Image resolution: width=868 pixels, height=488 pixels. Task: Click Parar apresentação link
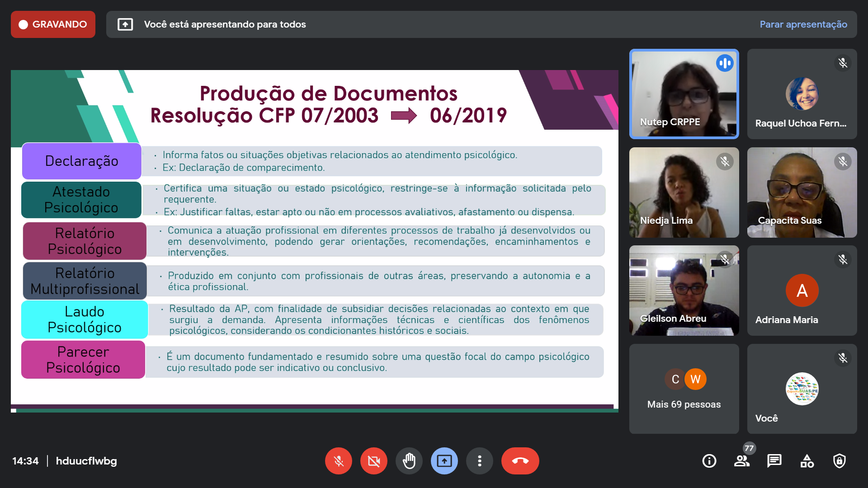click(x=803, y=24)
